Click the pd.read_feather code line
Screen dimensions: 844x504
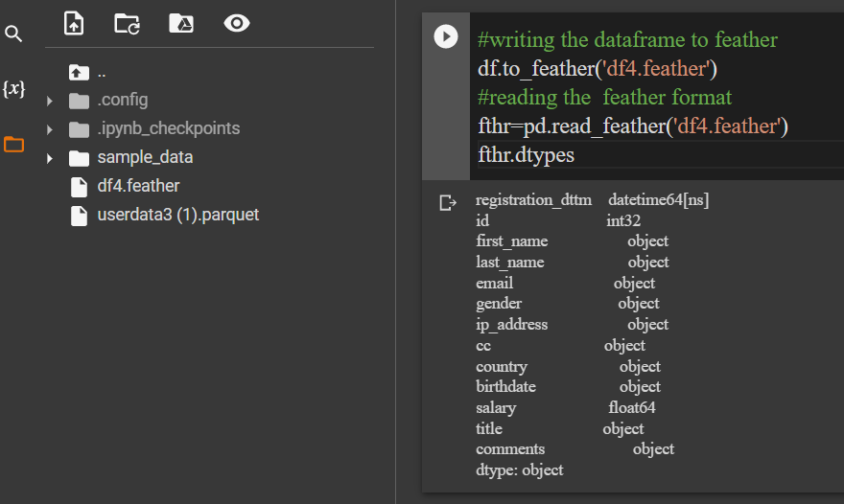(633, 126)
